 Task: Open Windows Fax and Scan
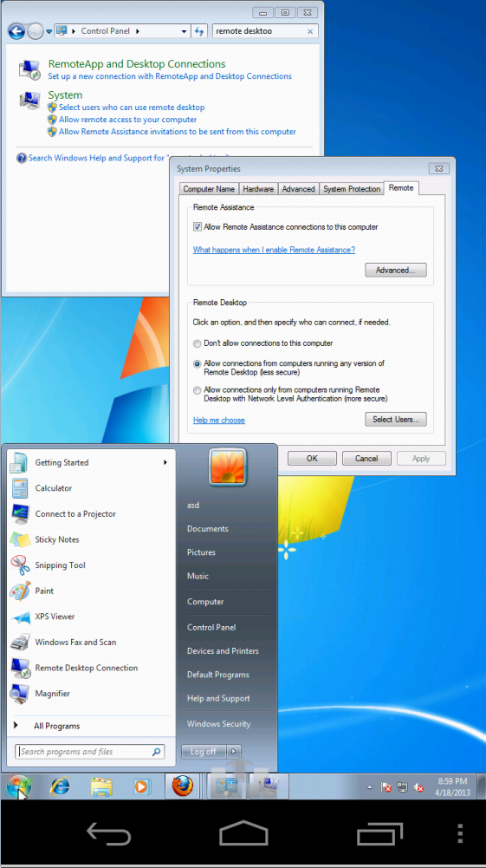tap(89, 643)
